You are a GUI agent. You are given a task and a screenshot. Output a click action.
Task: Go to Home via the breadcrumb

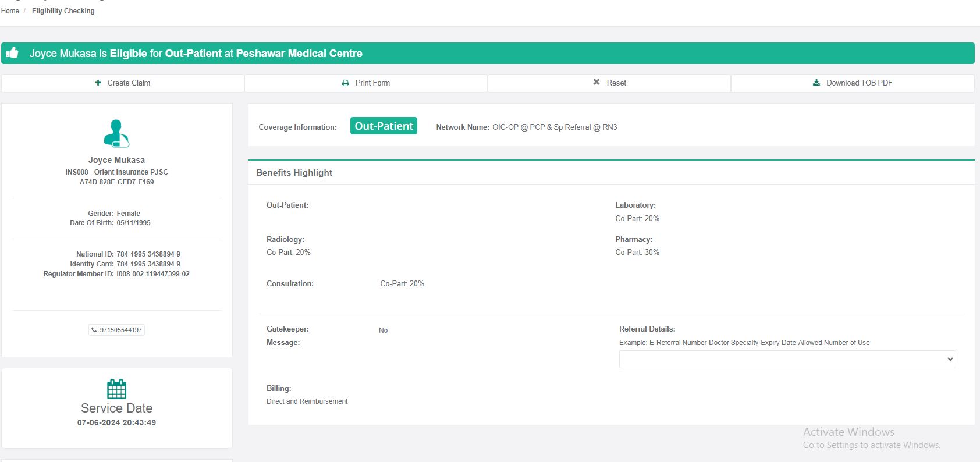[10, 11]
